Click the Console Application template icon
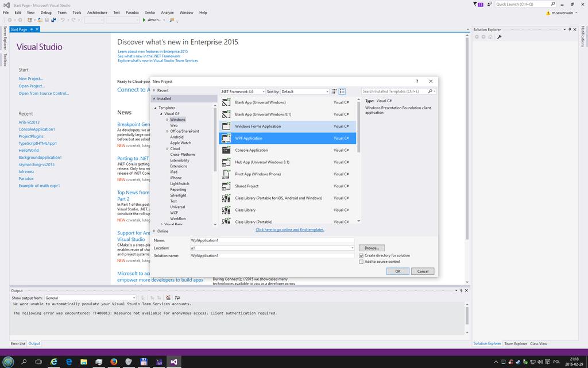 pyautogui.click(x=226, y=150)
